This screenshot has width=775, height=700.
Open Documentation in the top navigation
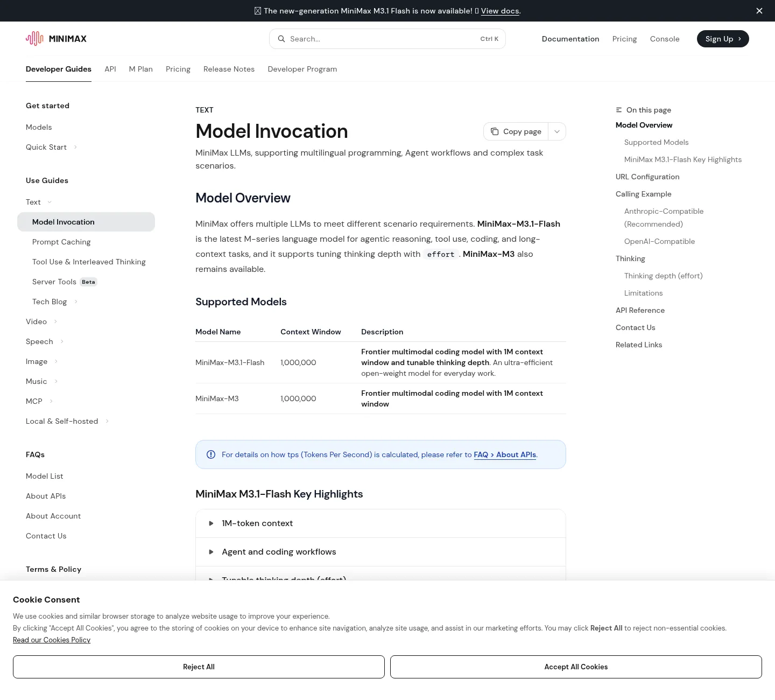570,39
